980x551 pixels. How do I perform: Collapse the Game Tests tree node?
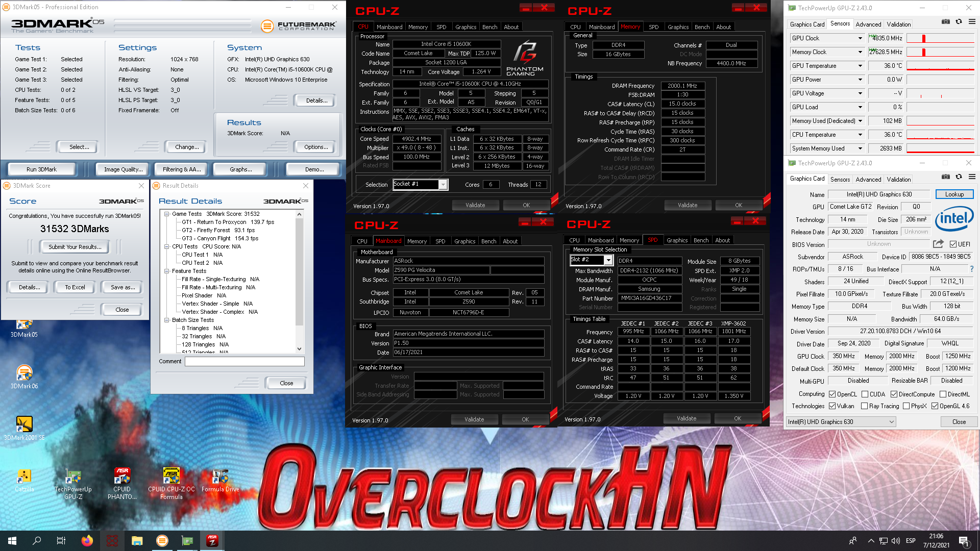166,214
